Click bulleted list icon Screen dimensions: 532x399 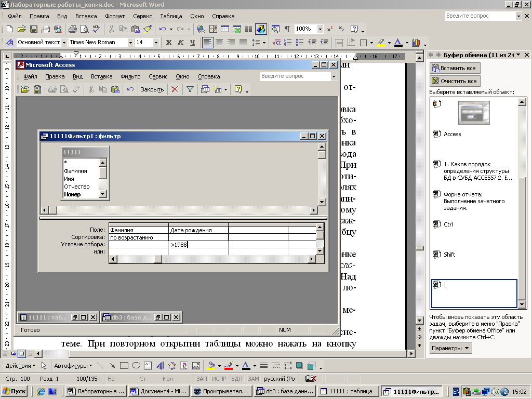(300, 43)
